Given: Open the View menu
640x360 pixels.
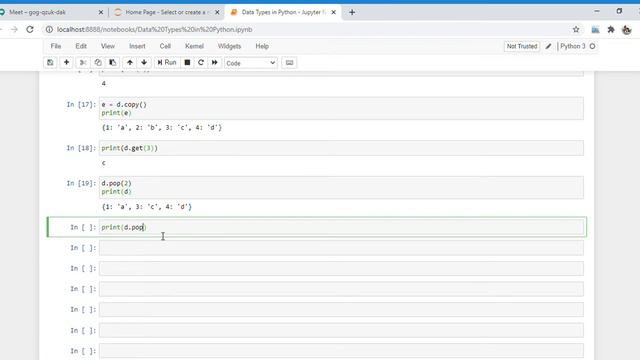Looking at the screenshot, I should pyautogui.click(x=108, y=46).
